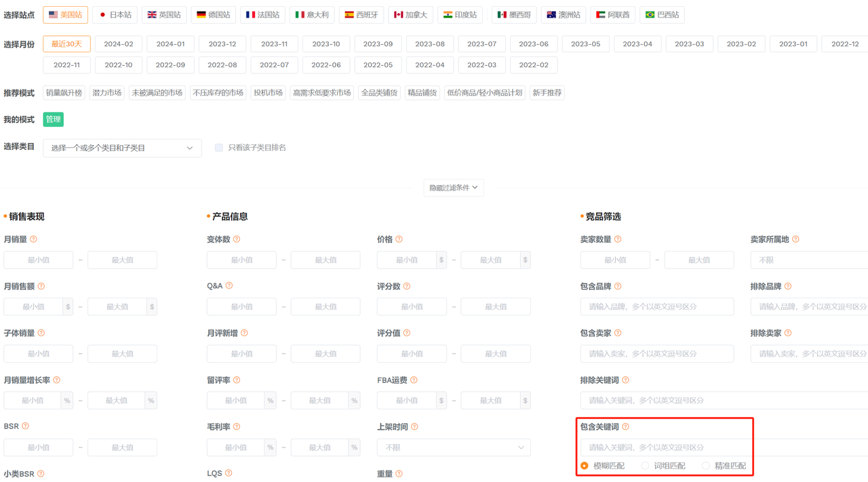The width and height of the screenshot is (868, 482).
Task: Open the 上架时间 dropdown
Action: tap(454, 447)
